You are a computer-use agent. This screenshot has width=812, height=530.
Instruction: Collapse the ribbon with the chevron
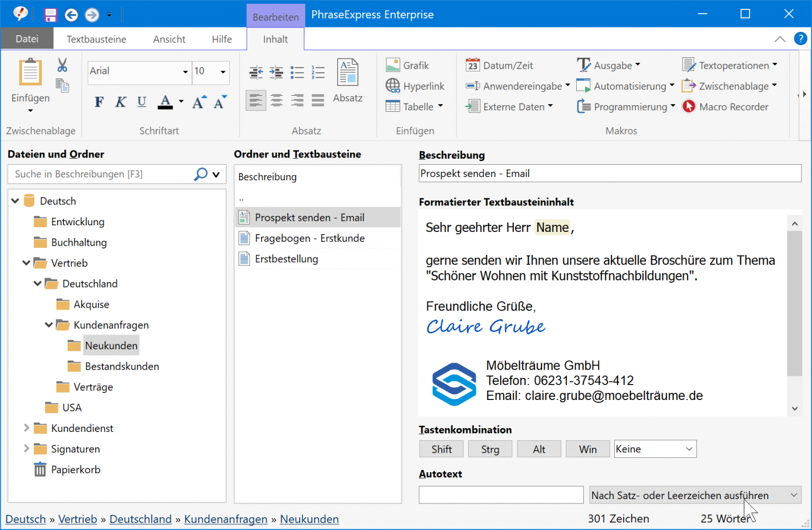click(780, 39)
